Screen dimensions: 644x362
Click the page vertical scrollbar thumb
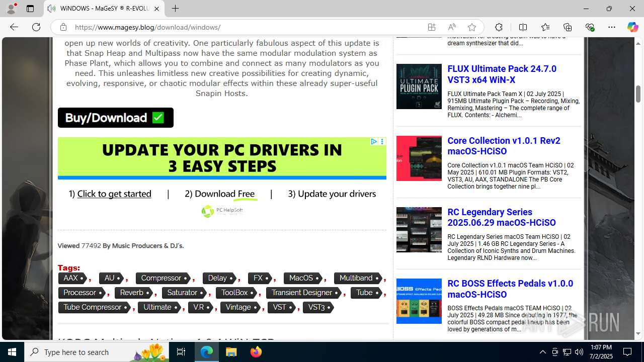638,94
